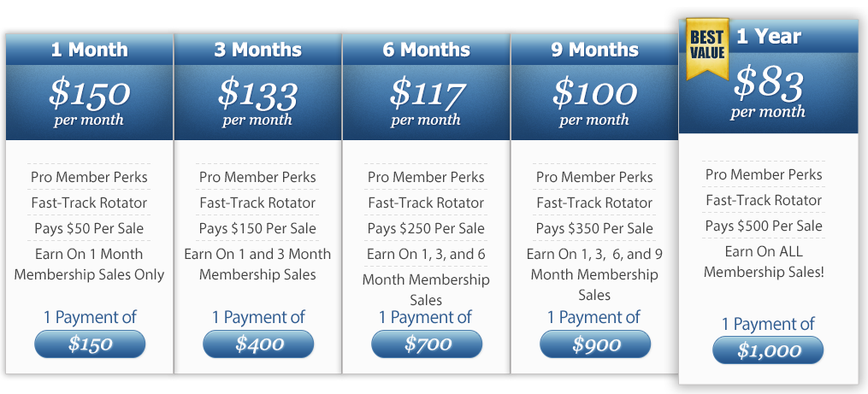Screen dimensions: 868x394
Task: Choose the 9 Months plan header
Action: (x=594, y=50)
